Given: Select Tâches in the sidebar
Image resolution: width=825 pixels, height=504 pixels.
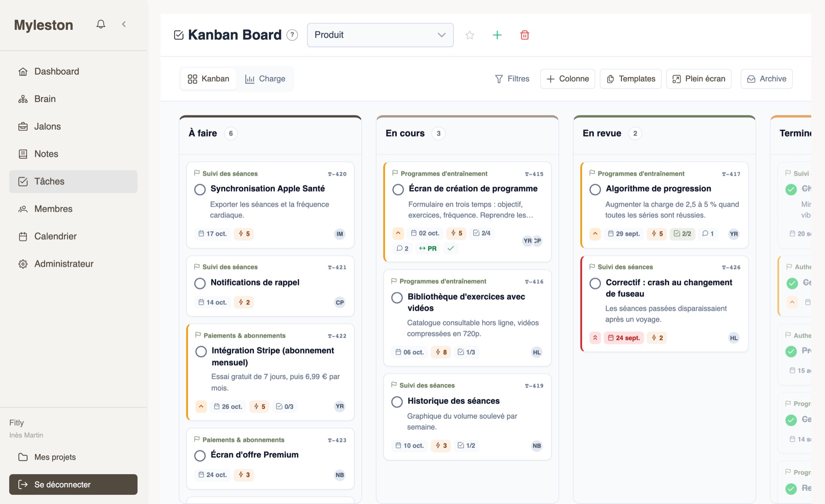Looking at the screenshot, I should tap(73, 181).
